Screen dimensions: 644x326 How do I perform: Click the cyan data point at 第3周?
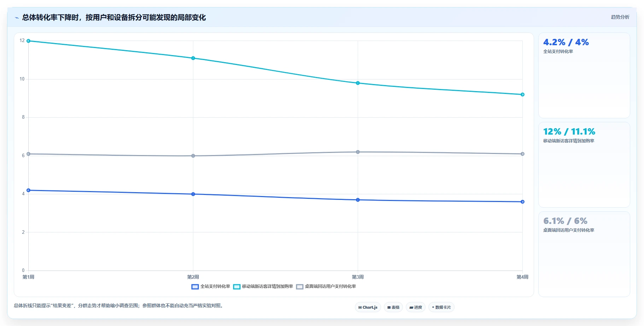(358, 83)
